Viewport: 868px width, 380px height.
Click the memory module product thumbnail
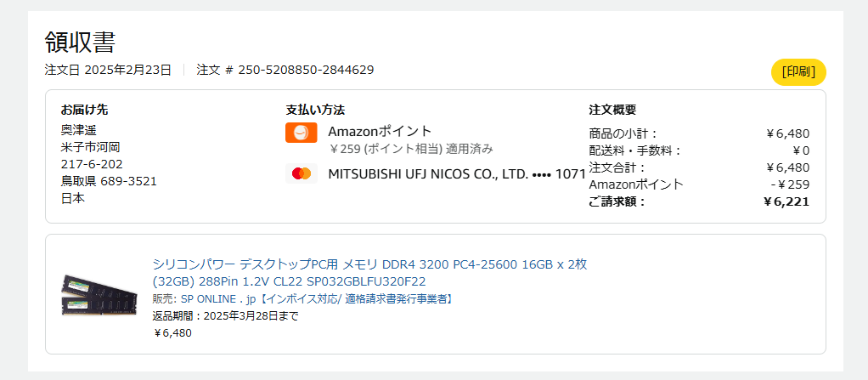[x=99, y=294]
